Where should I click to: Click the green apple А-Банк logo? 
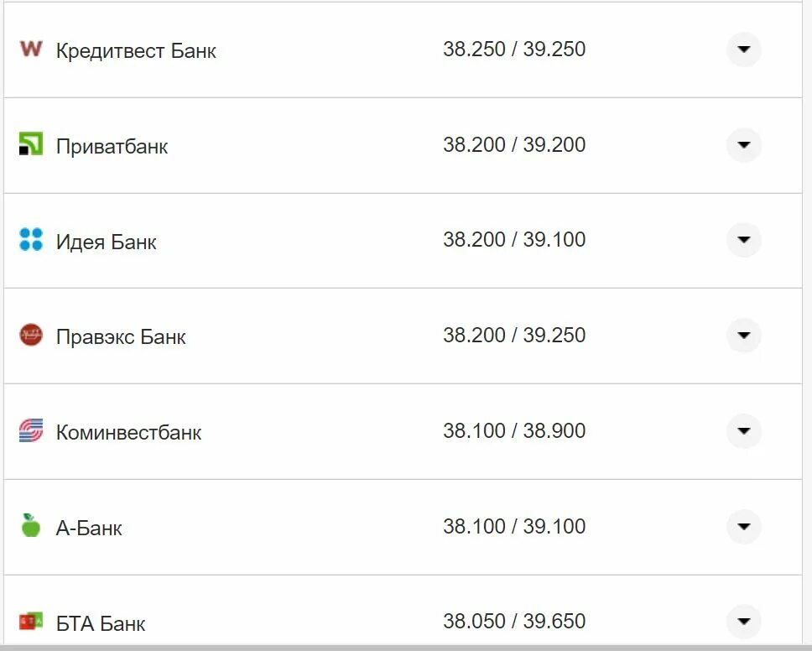(x=31, y=526)
